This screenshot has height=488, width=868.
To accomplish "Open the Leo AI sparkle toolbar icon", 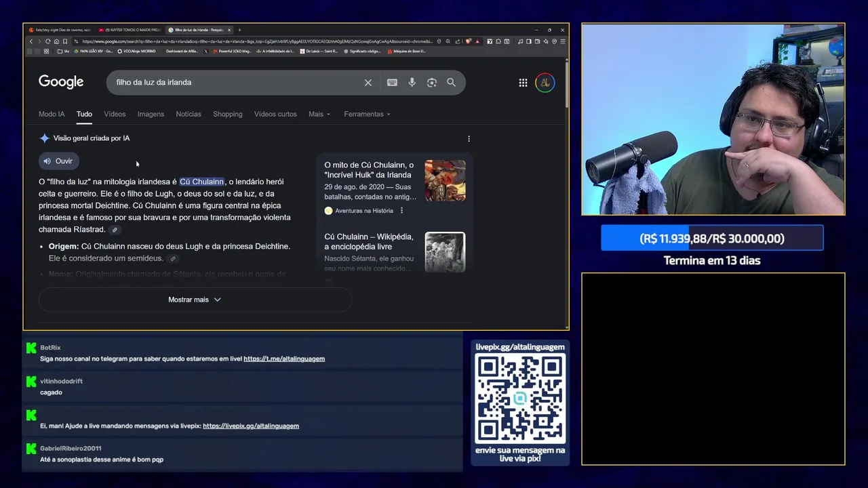I will pyautogui.click(x=546, y=41).
